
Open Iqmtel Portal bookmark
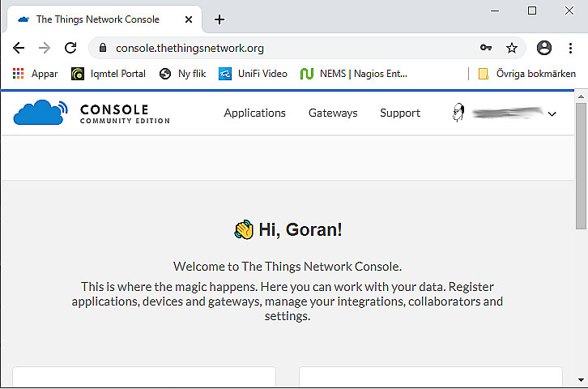109,74
